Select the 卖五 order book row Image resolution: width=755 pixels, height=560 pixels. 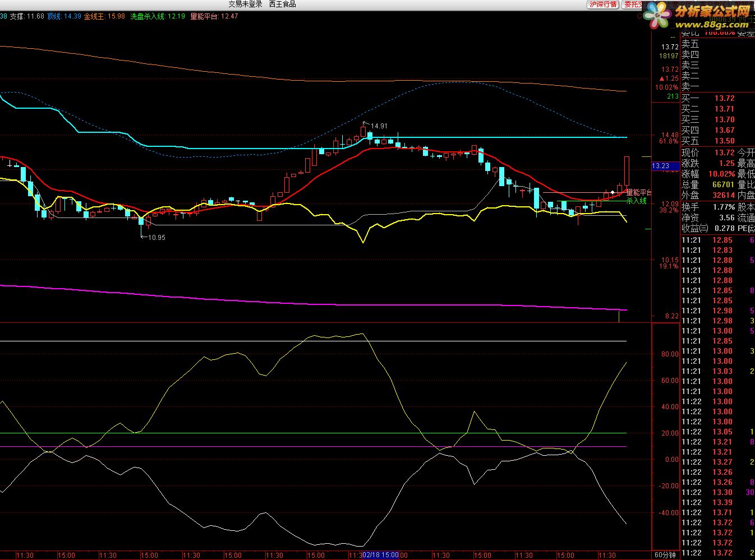coord(717,44)
